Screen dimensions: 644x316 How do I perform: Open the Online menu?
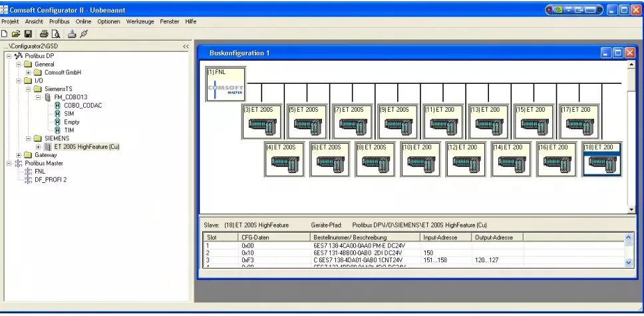83,21
